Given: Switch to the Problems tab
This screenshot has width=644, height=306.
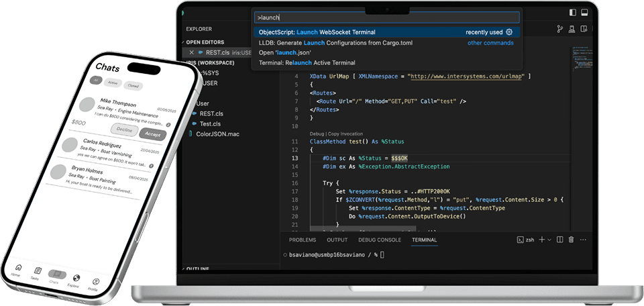Looking at the screenshot, I should (x=302, y=240).
